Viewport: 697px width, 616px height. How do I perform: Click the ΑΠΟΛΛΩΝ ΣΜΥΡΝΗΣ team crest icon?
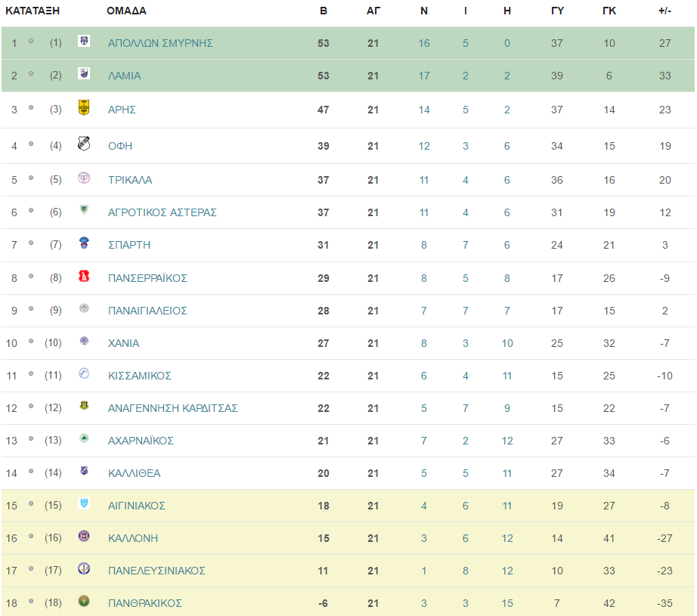coord(84,41)
